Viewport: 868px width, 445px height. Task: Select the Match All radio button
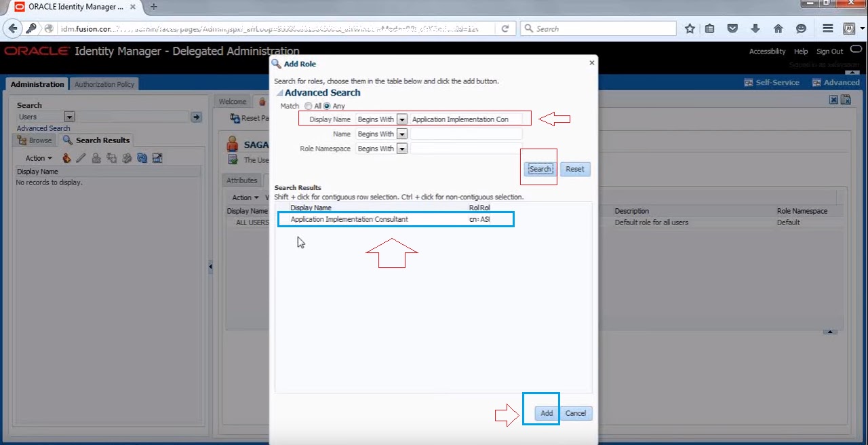click(x=309, y=107)
